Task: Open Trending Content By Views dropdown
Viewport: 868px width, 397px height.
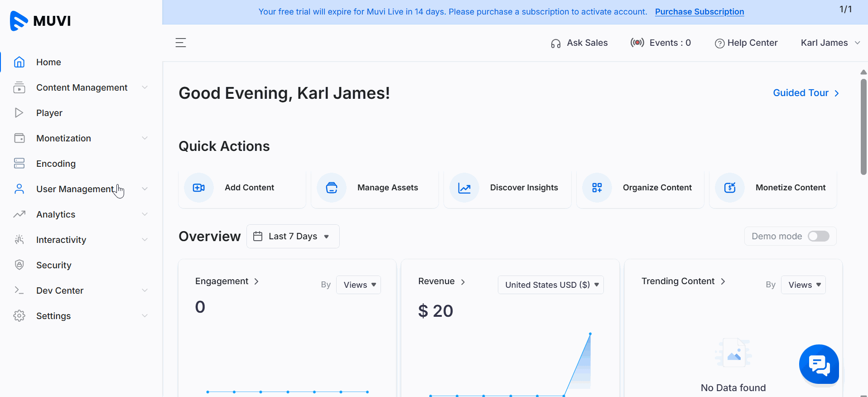Action: 803,285
